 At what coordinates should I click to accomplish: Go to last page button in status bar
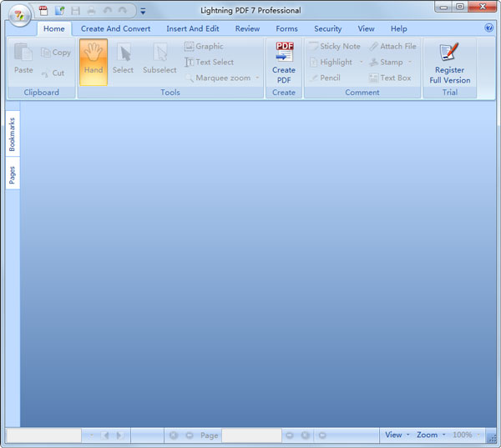point(306,435)
